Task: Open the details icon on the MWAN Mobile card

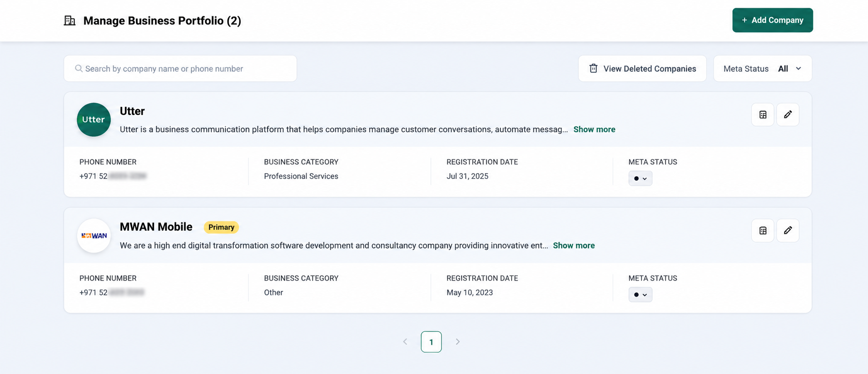Action: pyautogui.click(x=763, y=230)
